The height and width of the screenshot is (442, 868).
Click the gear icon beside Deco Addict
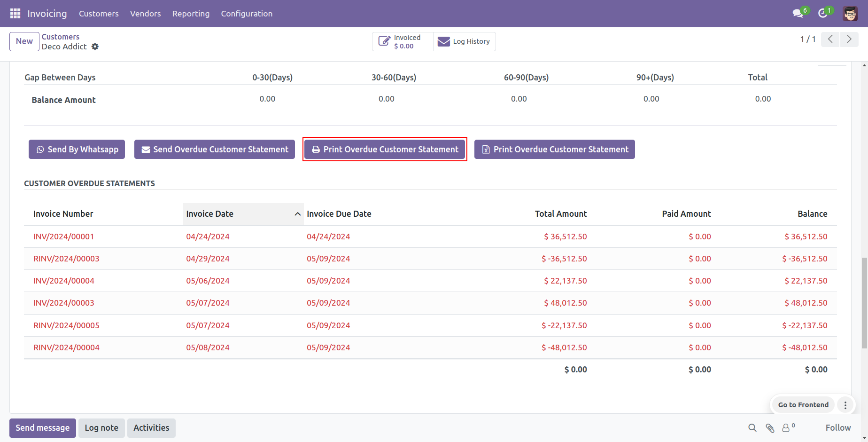(x=95, y=47)
